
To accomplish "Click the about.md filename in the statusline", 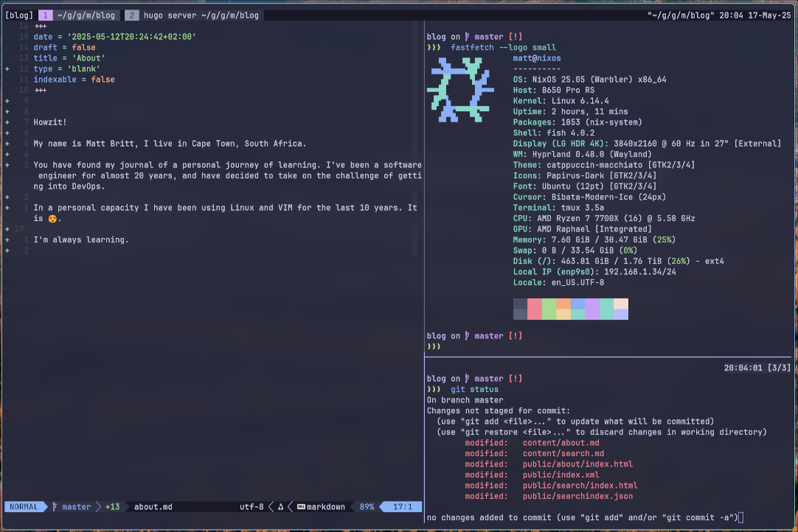I will point(153,506).
